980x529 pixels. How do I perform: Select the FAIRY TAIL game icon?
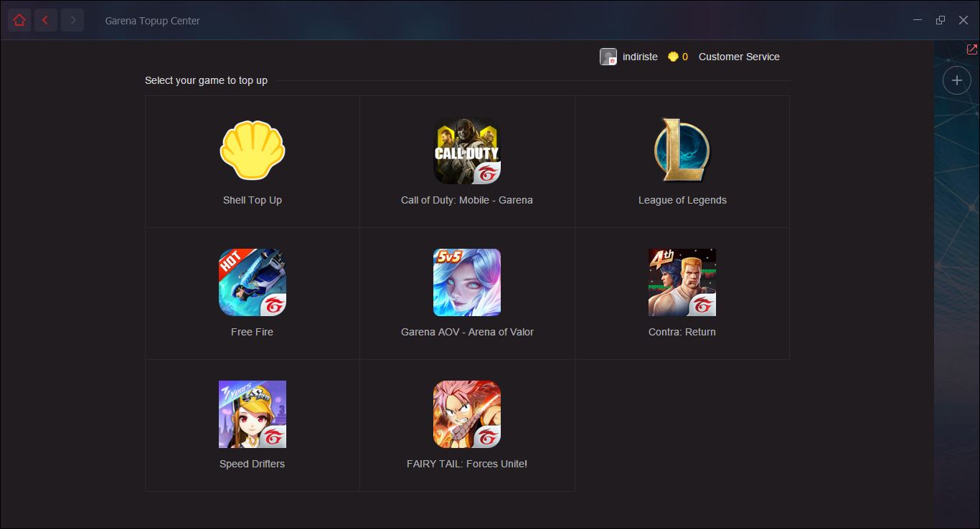467,414
